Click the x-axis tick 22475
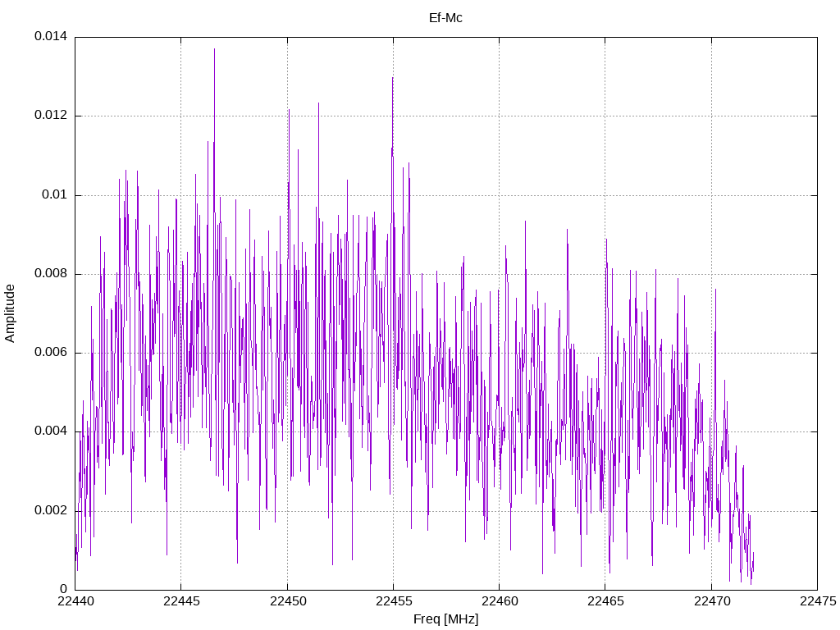Image resolution: width=840 pixels, height=630 pixels. click(818, 601)
